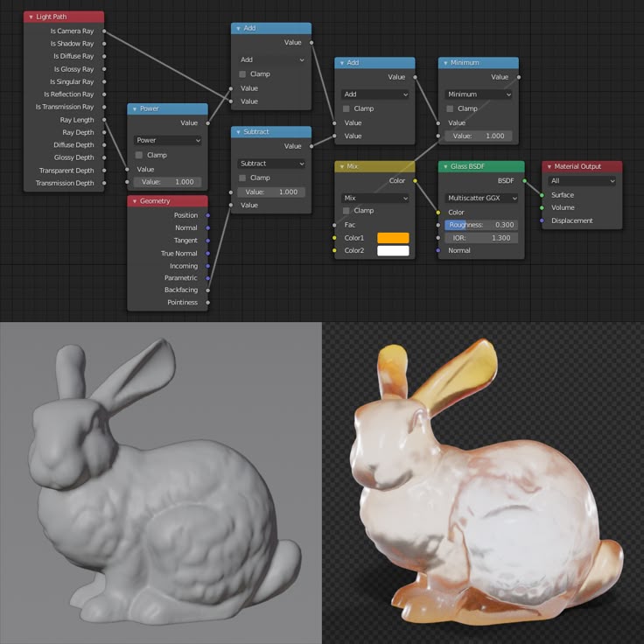
Task: Click the Is Reflection Ray output socket
Action: (x=104, y=94)
